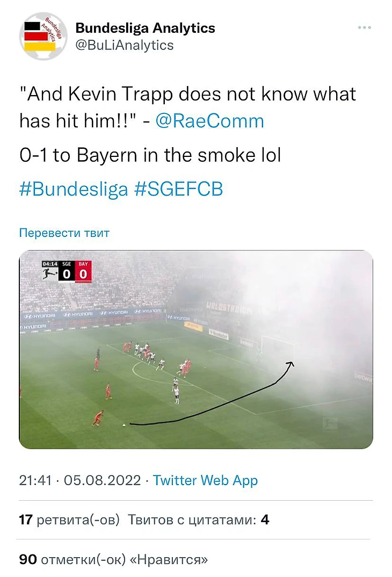Open the #SGEFCB hashtag
Screen dimensions: 392x577
(179, 189)
